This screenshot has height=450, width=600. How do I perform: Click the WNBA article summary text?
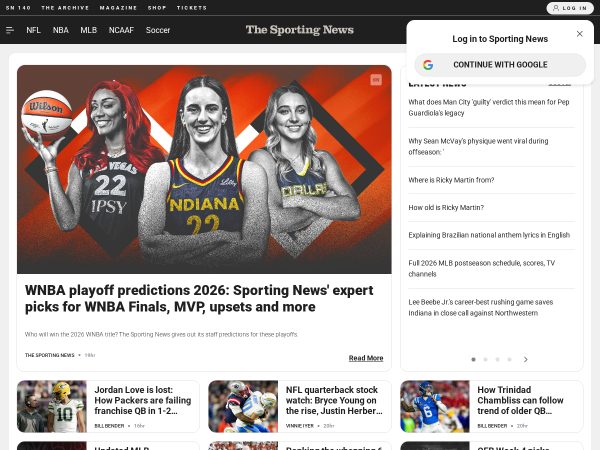[161, 334]
